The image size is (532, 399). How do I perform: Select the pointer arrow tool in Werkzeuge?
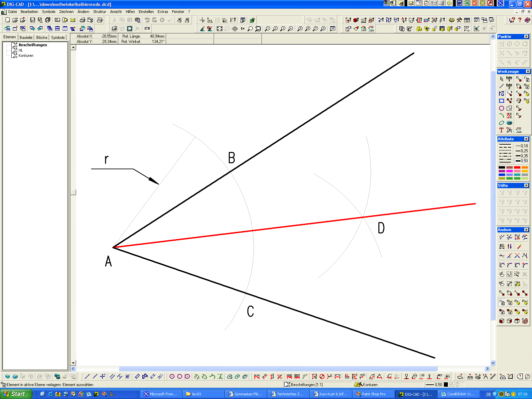(x=502, y=79)
